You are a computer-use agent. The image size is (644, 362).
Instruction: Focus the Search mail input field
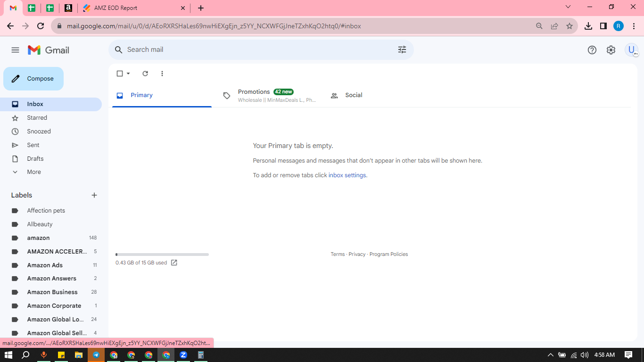[x=259, y=49]
